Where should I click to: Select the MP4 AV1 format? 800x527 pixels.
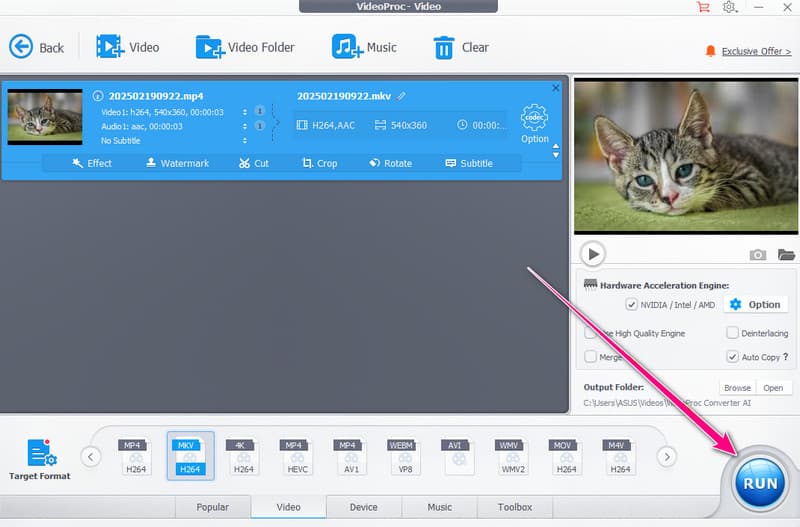tap(351, 456)
